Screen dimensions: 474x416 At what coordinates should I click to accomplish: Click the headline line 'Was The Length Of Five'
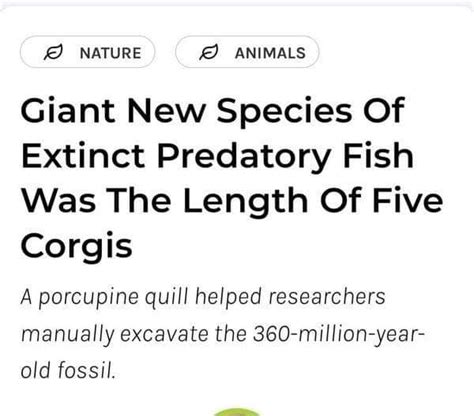[x=232, y=200]
